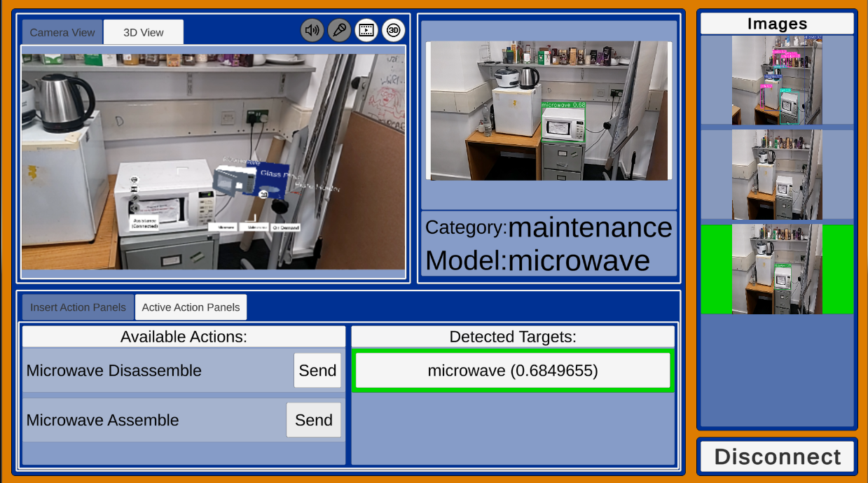Click the Model:microwave text
868x483 pixels.
point(537,260)
